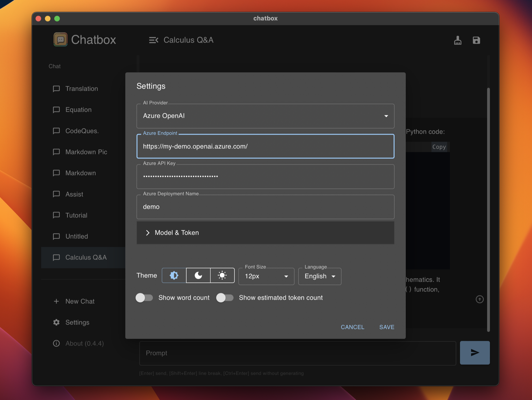
Task: Toggle Show word count switch
Action: pyautogui.click(x=144, y=298)
